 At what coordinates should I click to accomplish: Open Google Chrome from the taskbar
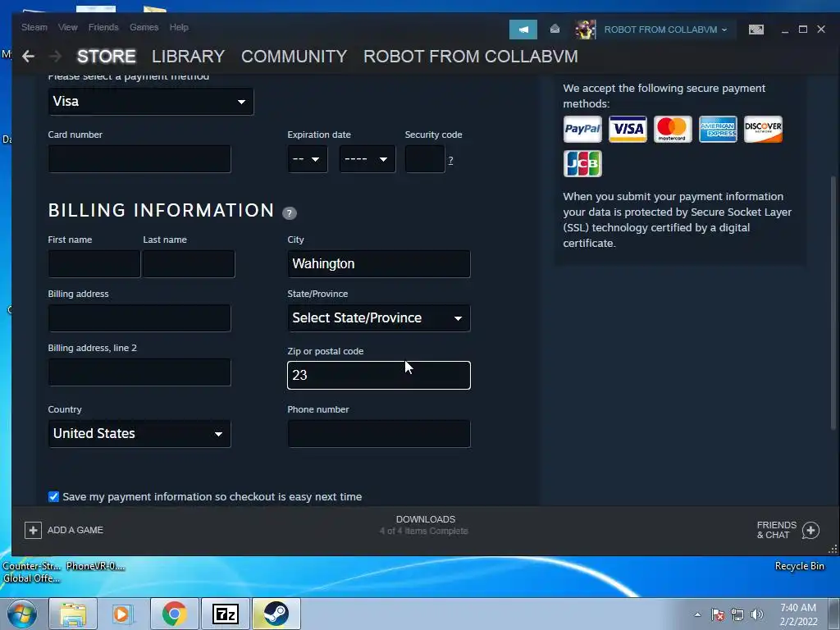174,614
